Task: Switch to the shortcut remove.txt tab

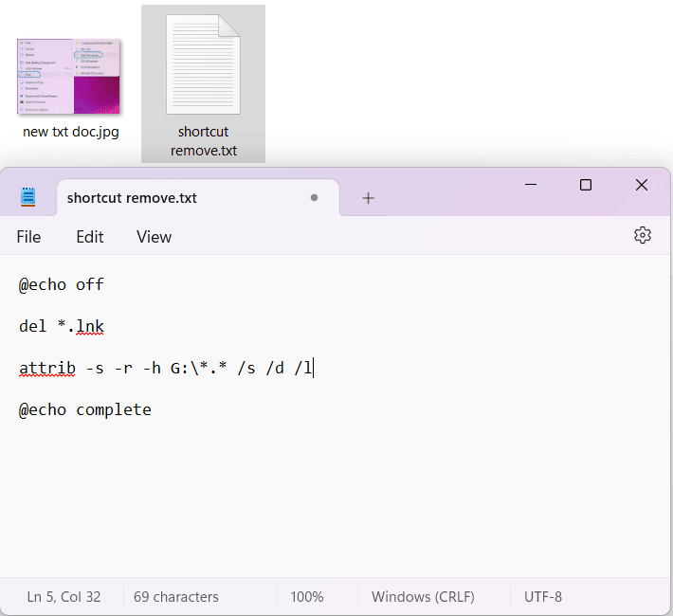Action: (133, 198)
